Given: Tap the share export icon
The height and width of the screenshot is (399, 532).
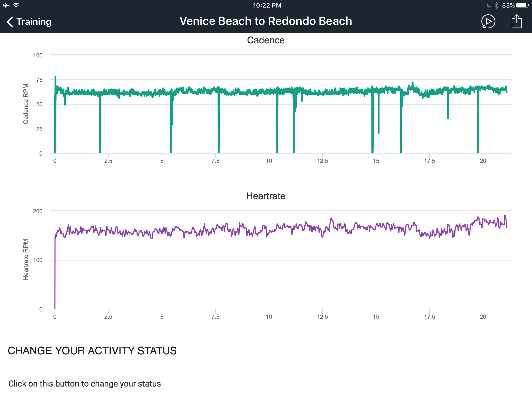Looking at the screenshot, I should [x=516, y=21].
